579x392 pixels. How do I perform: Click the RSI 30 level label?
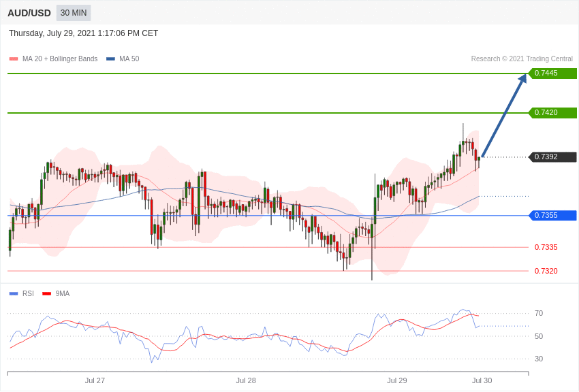coord(539,359)
